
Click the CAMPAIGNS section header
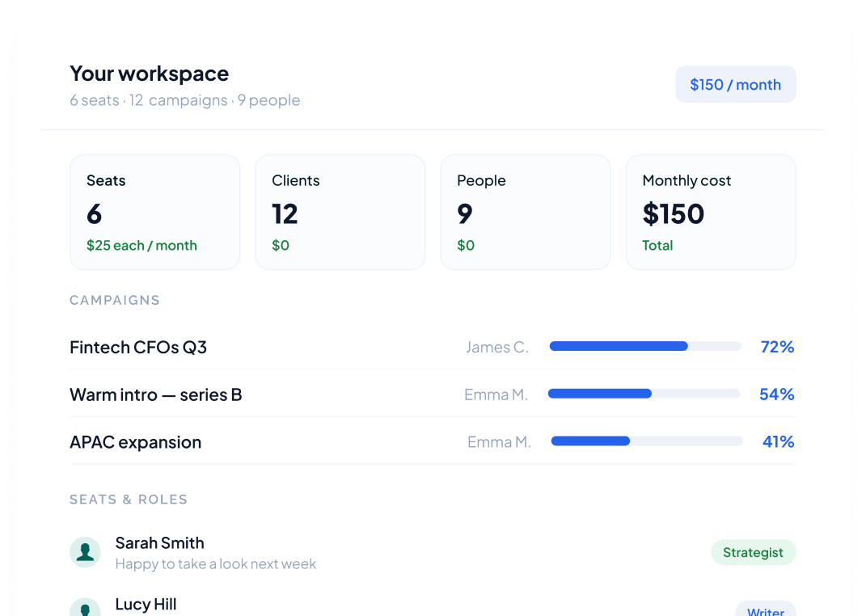tap(115, 300)
